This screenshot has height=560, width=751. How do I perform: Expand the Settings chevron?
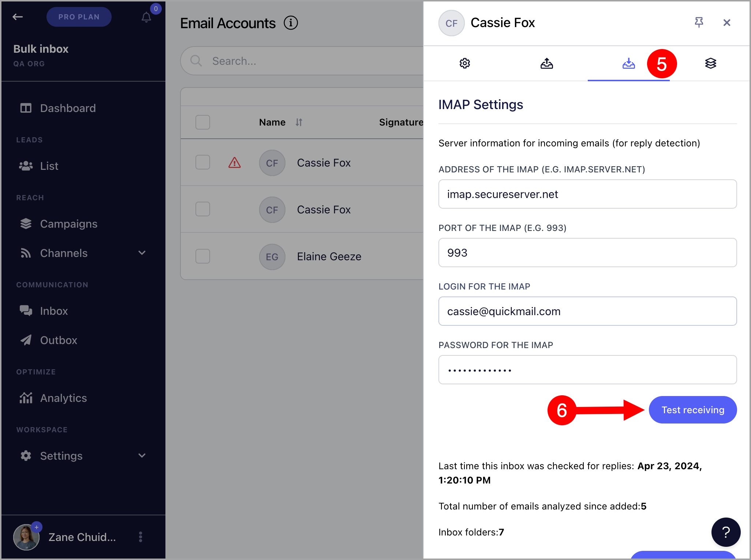click(x=142, y=455)
